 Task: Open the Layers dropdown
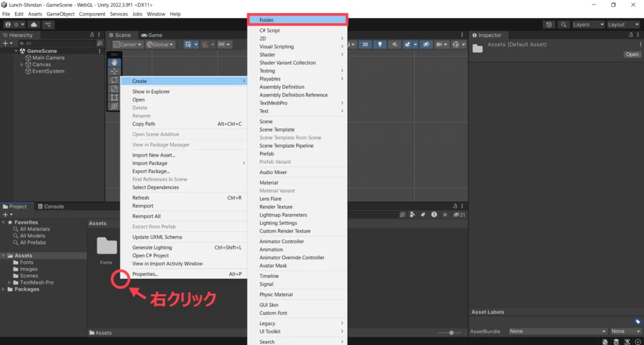pos(589,25)
